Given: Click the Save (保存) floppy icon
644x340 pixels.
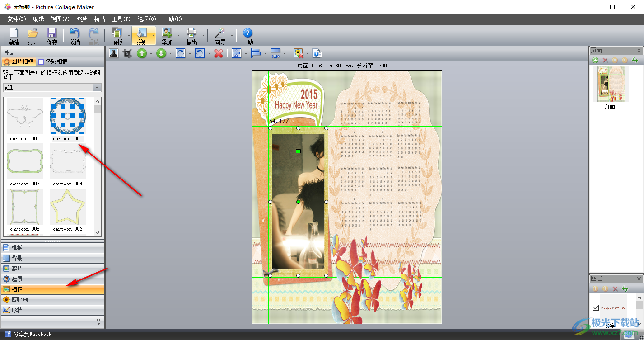Looking at the screenshot, I should pos(52,33).
